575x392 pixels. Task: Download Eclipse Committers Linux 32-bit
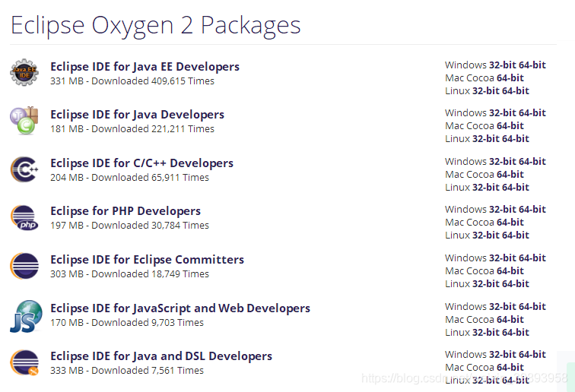pos(485,283)
